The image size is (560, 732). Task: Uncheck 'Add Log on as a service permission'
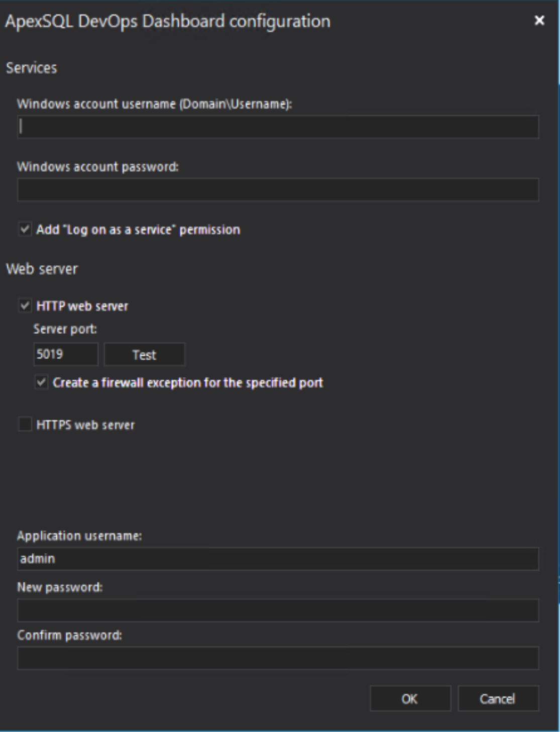click(x=25, y=229)
